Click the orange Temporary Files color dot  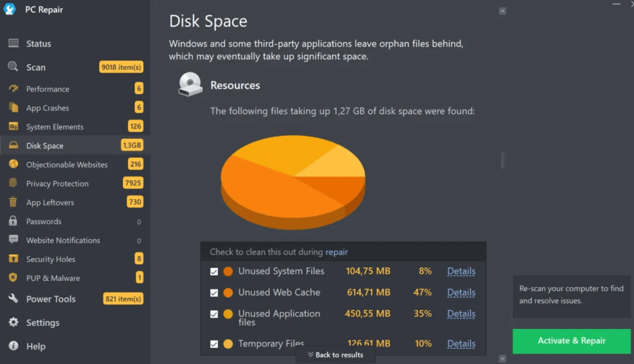[228, 344]
